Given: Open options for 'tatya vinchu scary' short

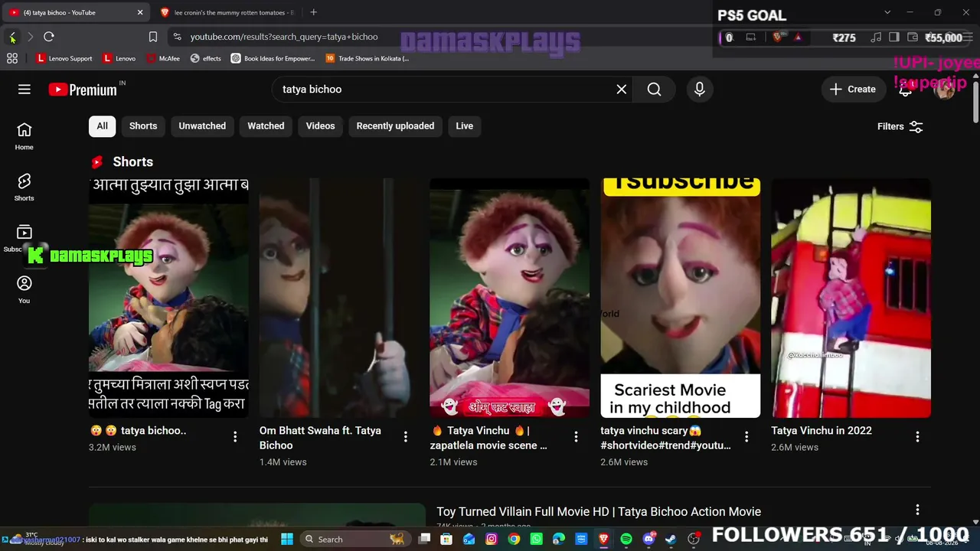Looking at the screenshot, I should (x=746, y=436).
